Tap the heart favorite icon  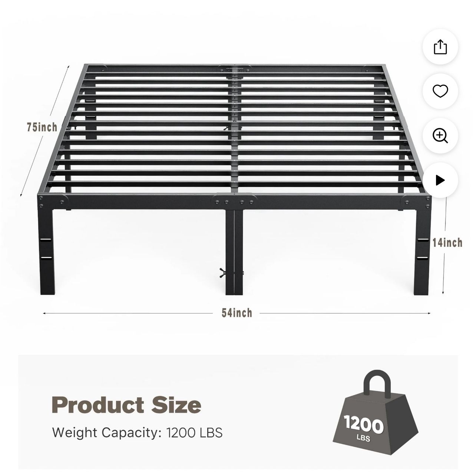click(440, 91)
